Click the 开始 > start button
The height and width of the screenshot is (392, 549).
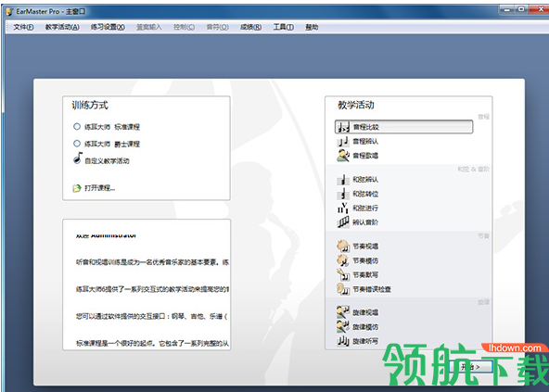pos(470,367)
